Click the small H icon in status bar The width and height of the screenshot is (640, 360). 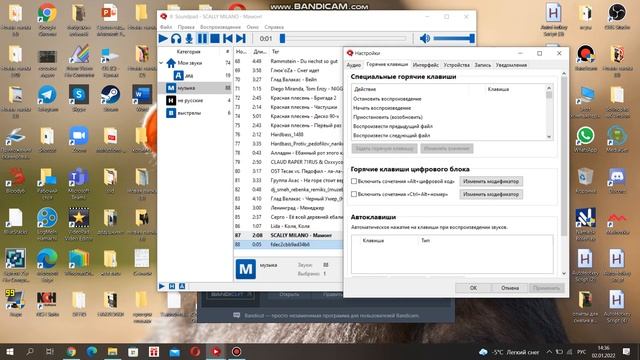[172, 287]
